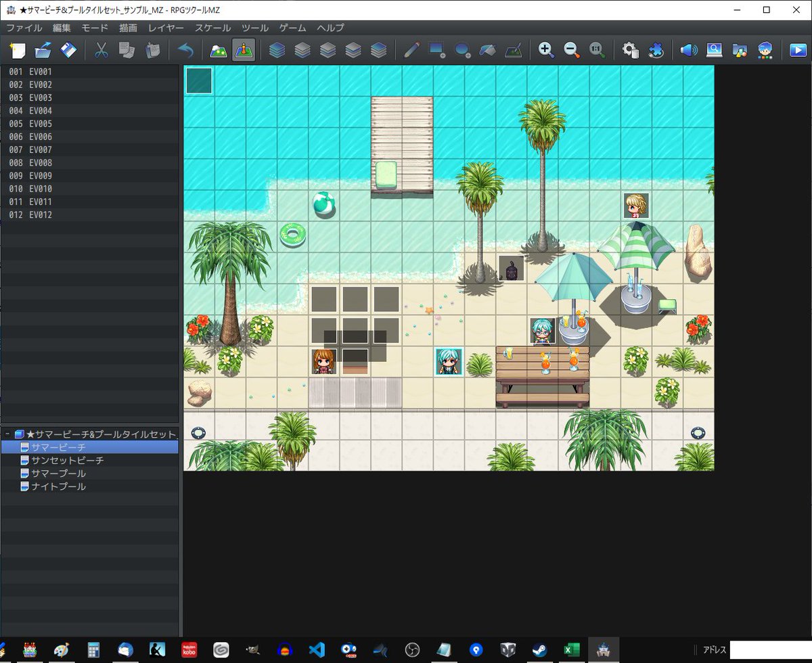The width and height of the screenshot is (812, 663).
Task: Select the highlighted teal-haired character event
Action: (449, 361)
